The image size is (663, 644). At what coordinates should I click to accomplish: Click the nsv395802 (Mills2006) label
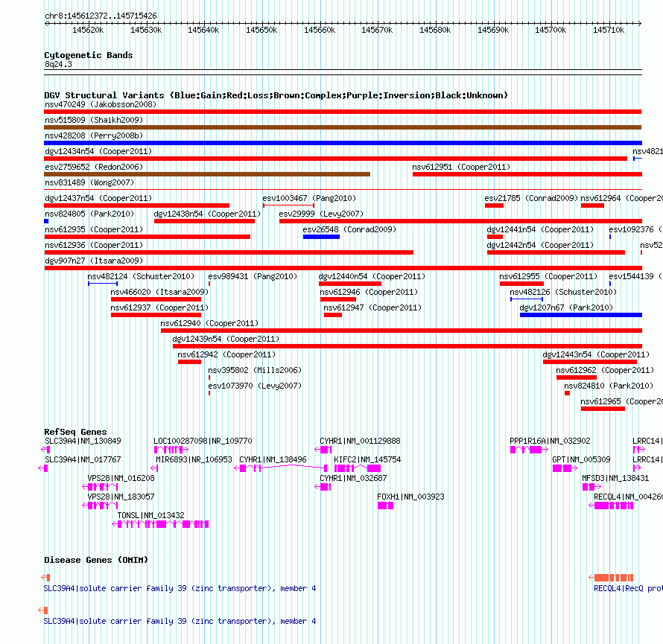255,370
